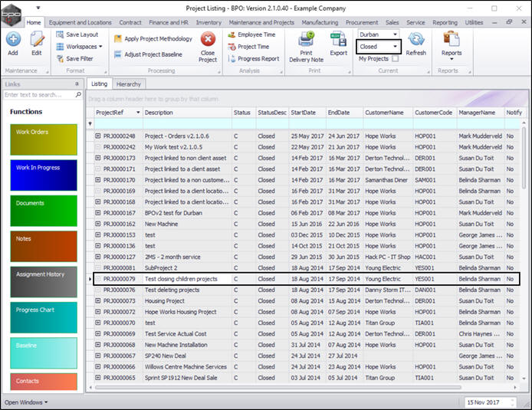Expand project PRJ0000173 row

(x=98, y=158)
